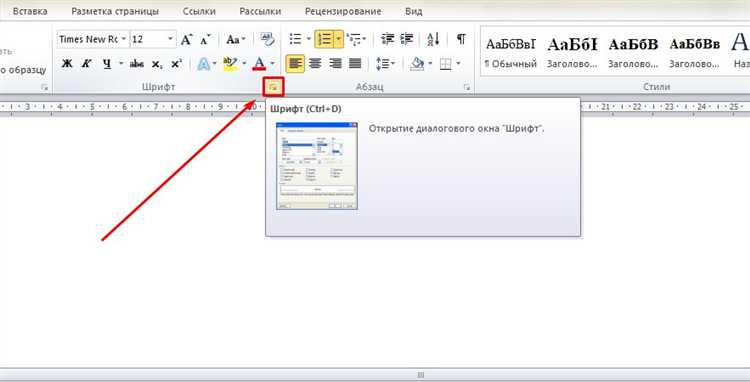Click the Шрифт dialog preview thumbnail in tooltip

pos(317,166)
